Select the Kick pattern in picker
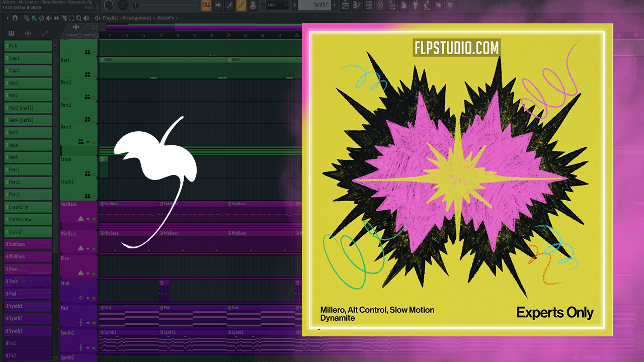 [x=28, y=46]
